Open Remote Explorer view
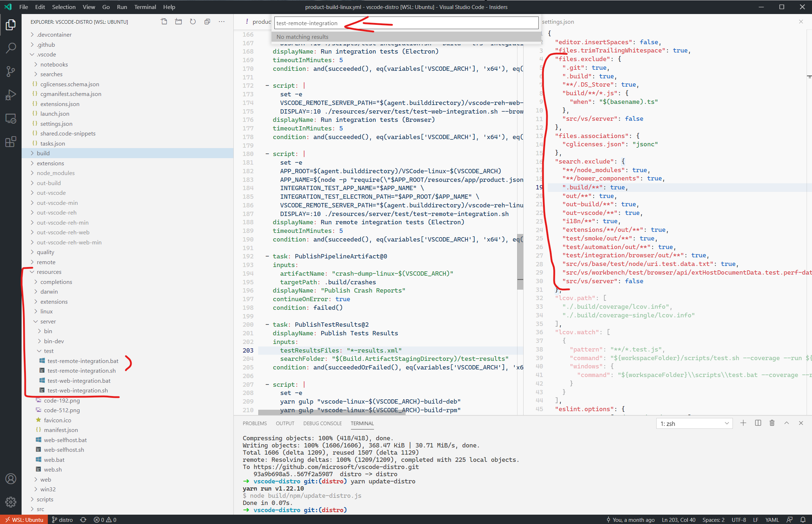The width and height of the screenshot is (812, 524). (11, 118)
